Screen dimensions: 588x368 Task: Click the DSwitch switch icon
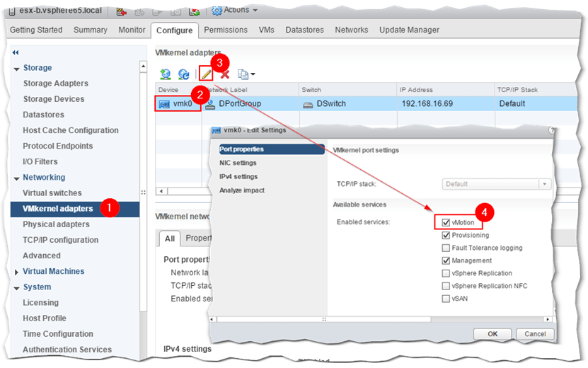coord(308,105)
